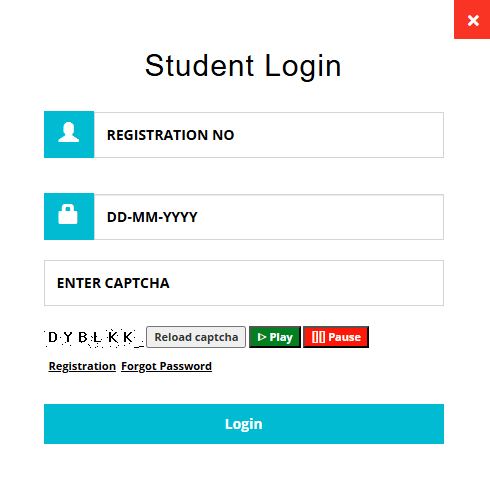Click the user silhouette icon
This screenshot has width=490, height=493.
(x=69, y=132)
